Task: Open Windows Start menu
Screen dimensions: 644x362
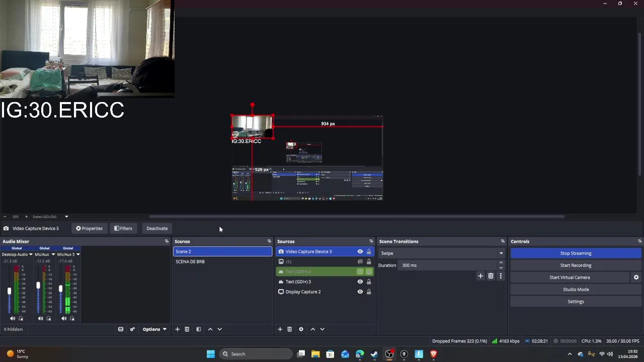Action: point(211,354)
